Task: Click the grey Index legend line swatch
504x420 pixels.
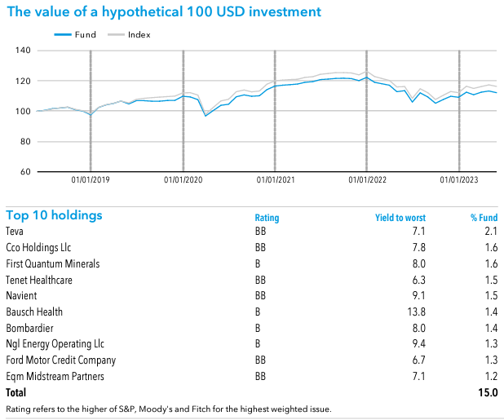Action: tap(116, 34)
